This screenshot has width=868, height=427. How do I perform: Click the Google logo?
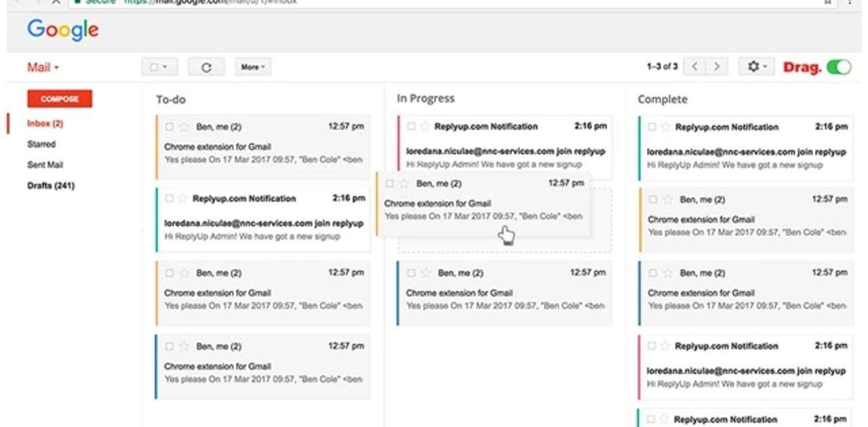point(63,30)
